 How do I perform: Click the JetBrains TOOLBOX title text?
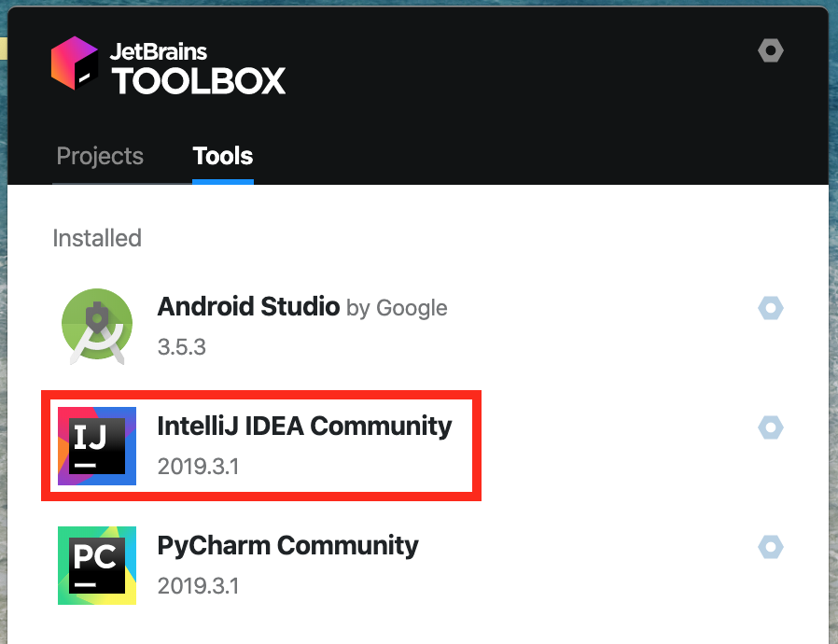(198, 68)
